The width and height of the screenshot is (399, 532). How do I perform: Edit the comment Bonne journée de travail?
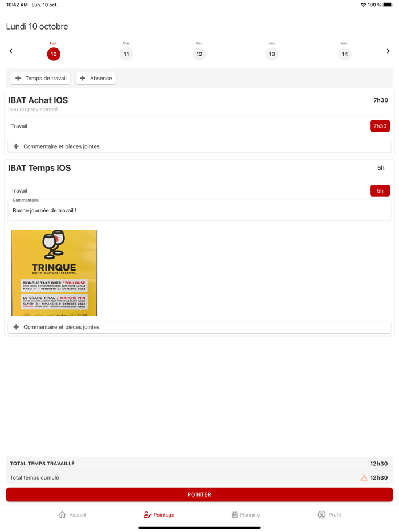coord(199,210)
